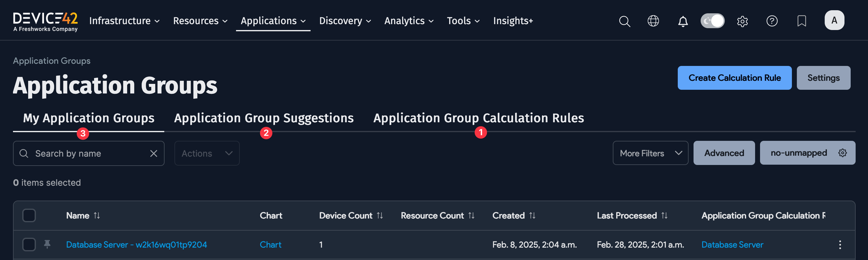The image size is (868, 260).
Task: Open the settings gear in header
Action: 742,21
